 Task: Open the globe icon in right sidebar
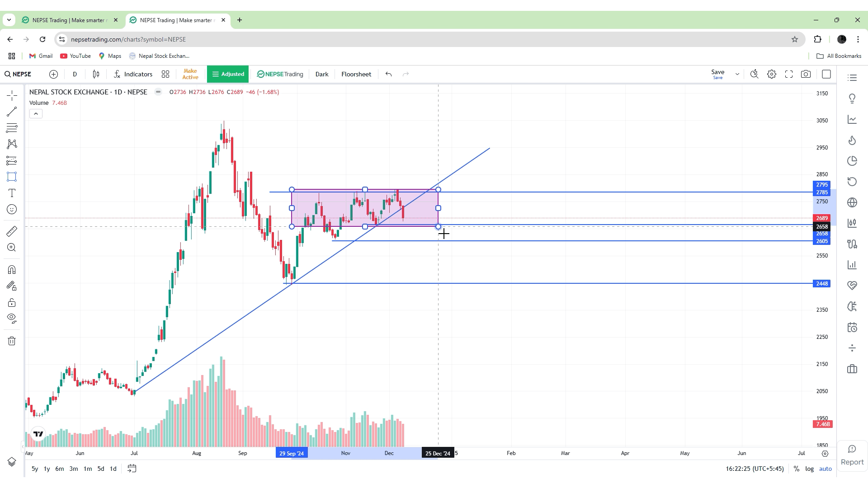point(852,202)
